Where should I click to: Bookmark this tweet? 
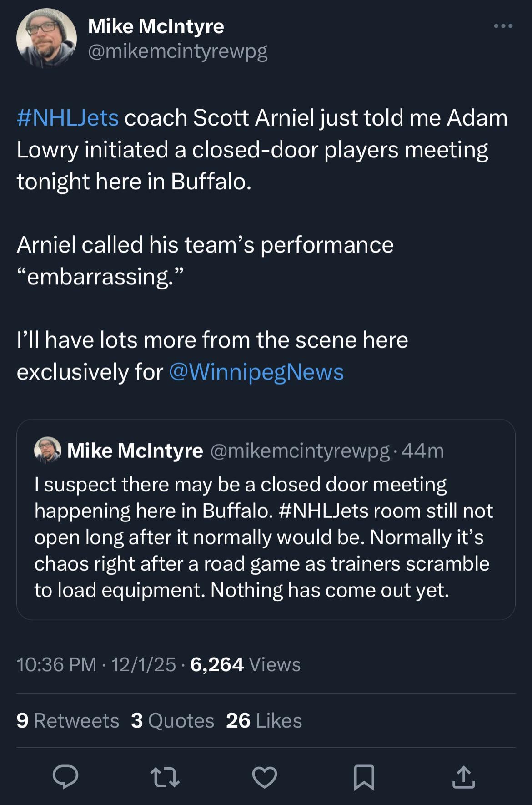(x=364, y=776)
